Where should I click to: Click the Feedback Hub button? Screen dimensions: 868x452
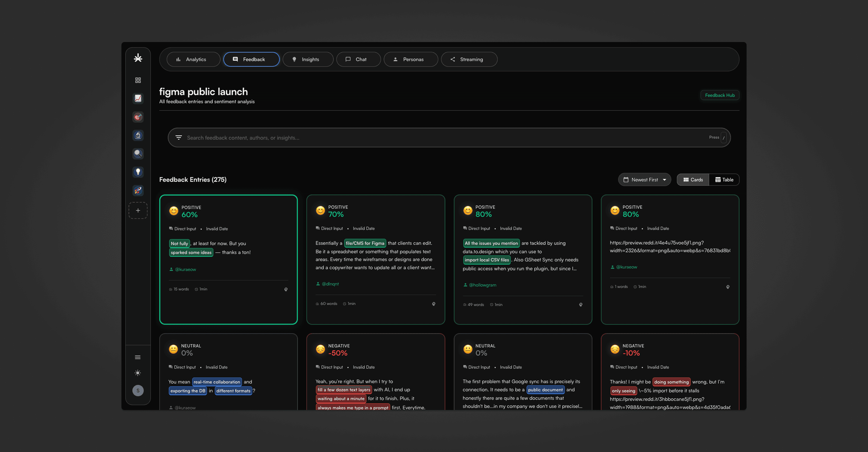click(719, 95)
